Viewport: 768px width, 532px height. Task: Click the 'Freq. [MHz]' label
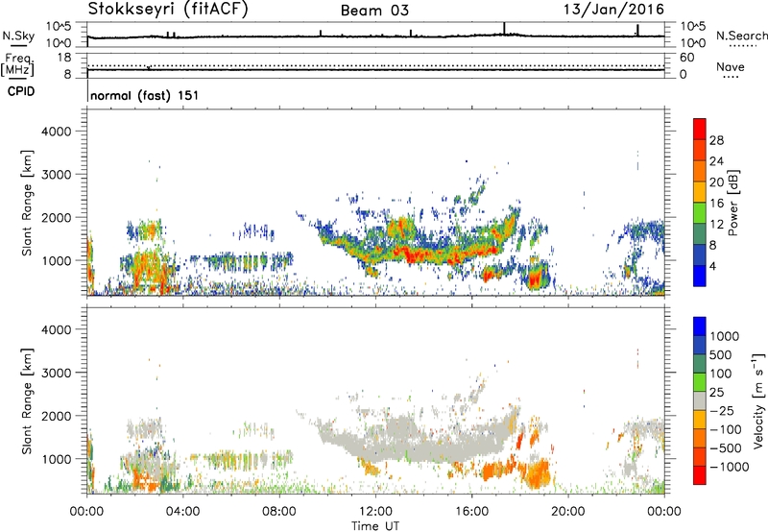[18, 64]
